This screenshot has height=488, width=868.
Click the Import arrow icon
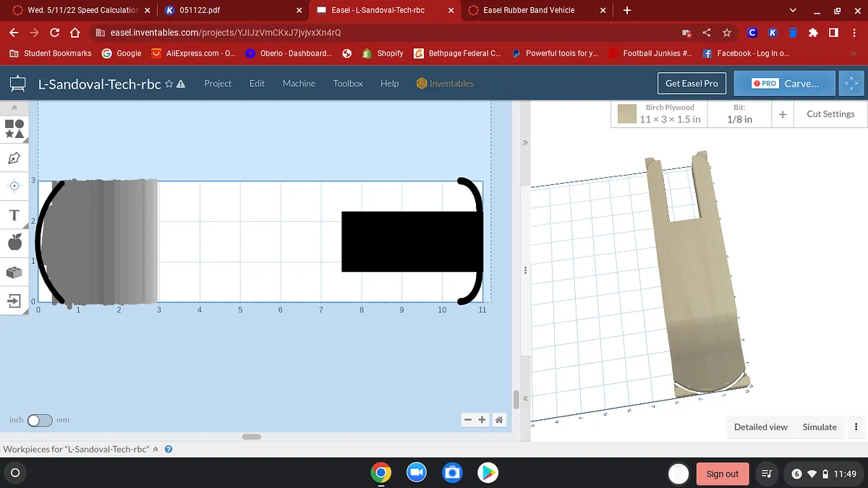click(14, 300)
